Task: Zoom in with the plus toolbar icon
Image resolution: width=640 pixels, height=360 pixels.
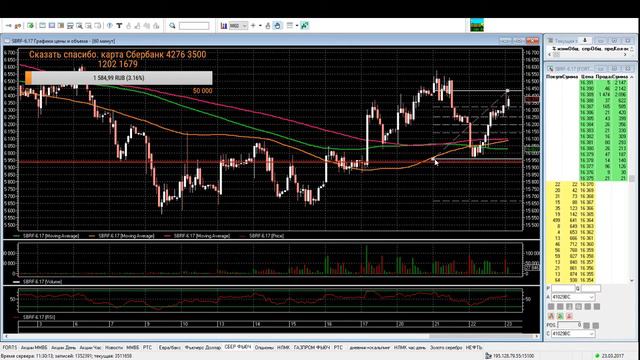Action: (253, 26)
